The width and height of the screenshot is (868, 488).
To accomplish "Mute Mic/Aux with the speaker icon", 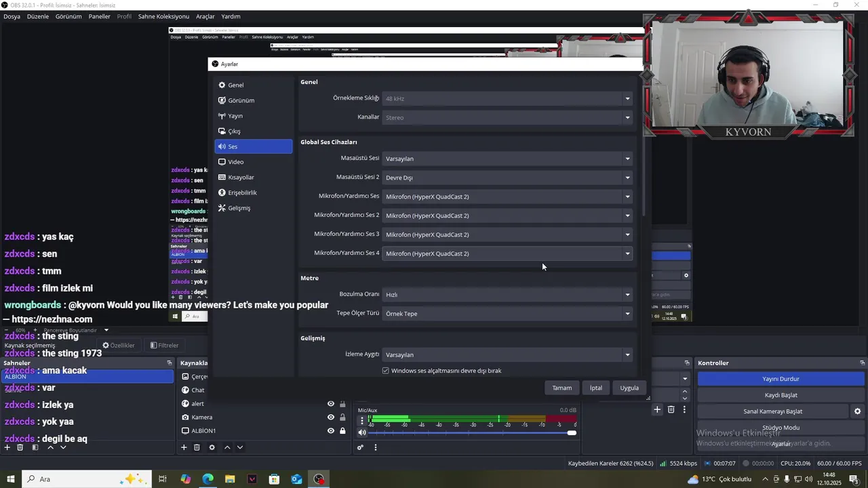I will [x=362, y=432].
